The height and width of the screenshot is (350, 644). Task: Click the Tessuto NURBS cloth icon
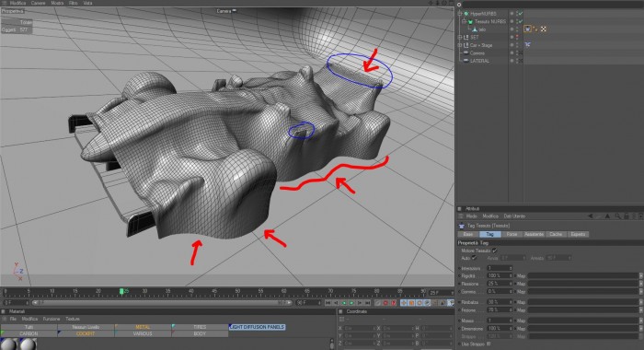[471, 21]
